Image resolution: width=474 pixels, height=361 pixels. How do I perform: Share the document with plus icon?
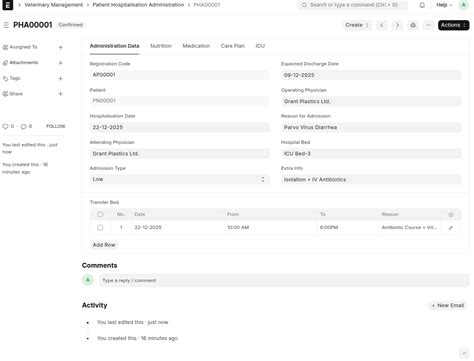click(60, 94)
